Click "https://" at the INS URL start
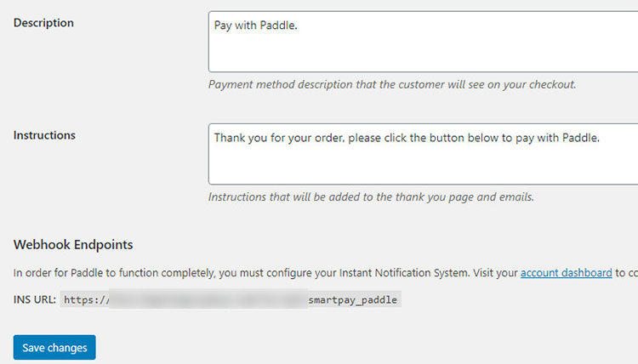Image resolution: width=638 pixels, height=364 pixels. coord(85,299)
